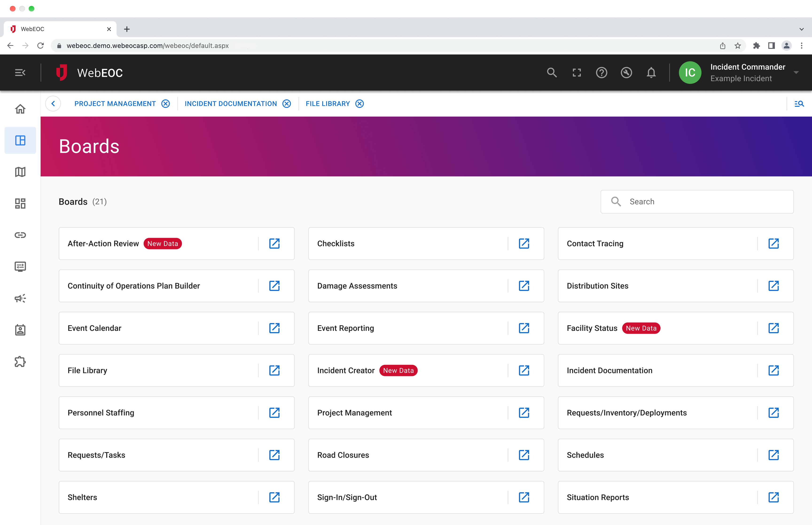Image resolution: width=812 pixels, height=525 pixels.
Task: Close the Incident Documentation tab
Action: click(x=287, y=104)
